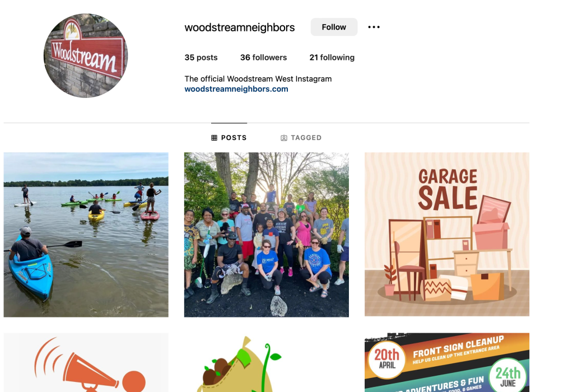Open the Front Sign Cleanup post
This screenshot has height=392, width=573.
point(446,362)
